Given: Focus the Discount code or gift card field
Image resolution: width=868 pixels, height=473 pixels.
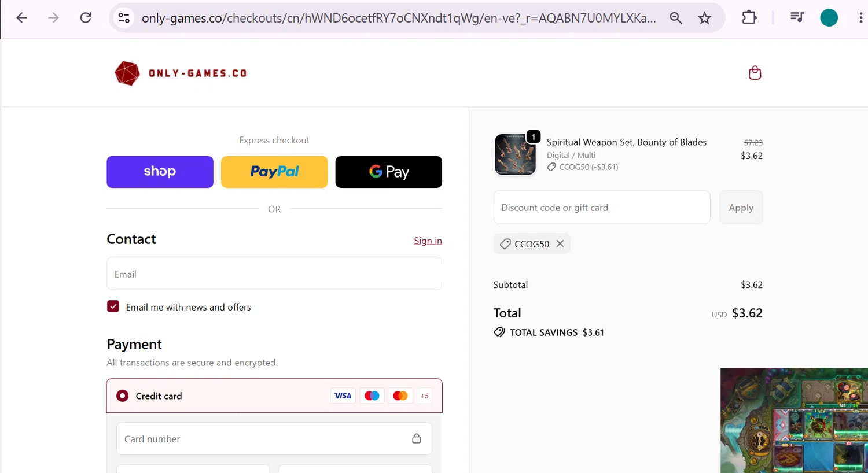Looking at the screenshot, I should (602, 207).
